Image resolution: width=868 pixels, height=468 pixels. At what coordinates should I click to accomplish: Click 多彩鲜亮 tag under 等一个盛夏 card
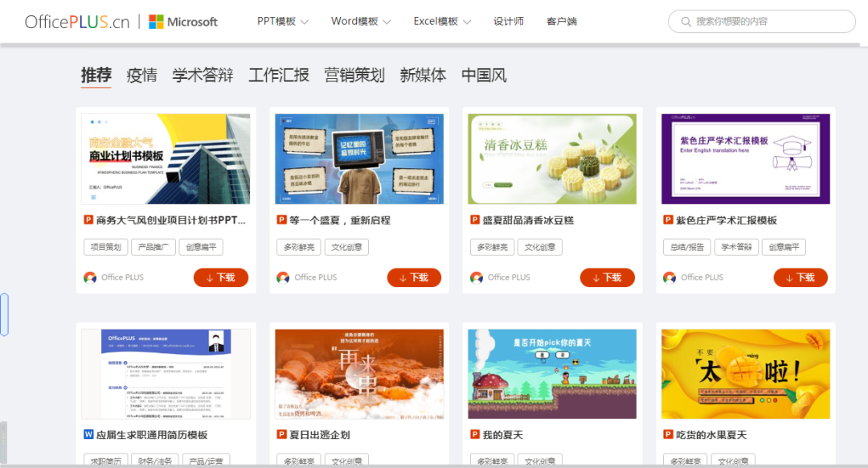(299, 247)
